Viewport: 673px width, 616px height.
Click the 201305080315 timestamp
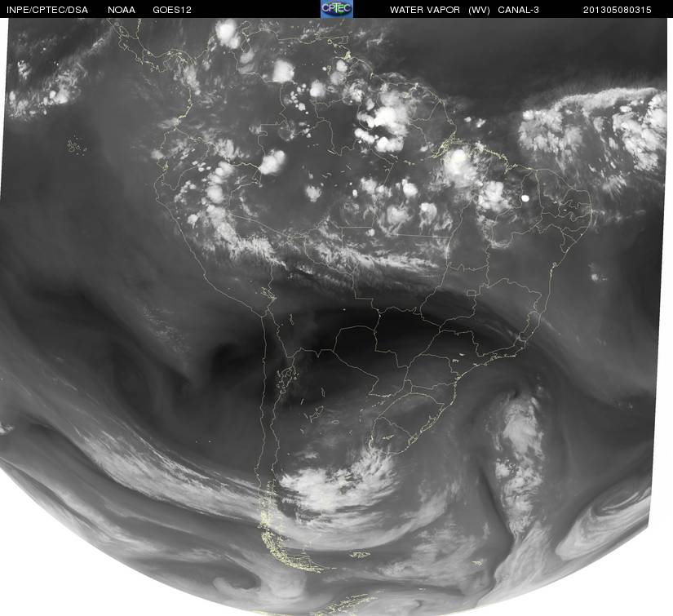617,10
